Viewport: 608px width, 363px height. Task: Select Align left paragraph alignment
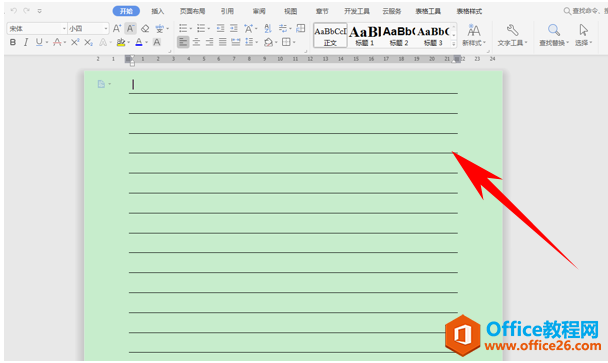pyautogui.click(x=183, y=42)
